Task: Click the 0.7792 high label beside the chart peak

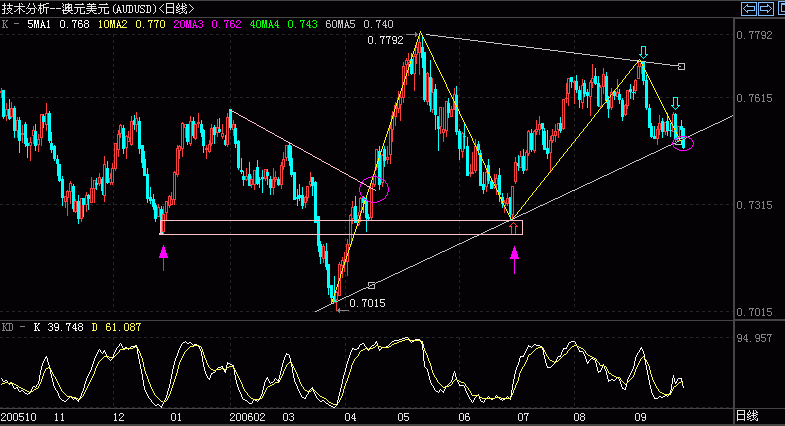Action: click(385, 41)
